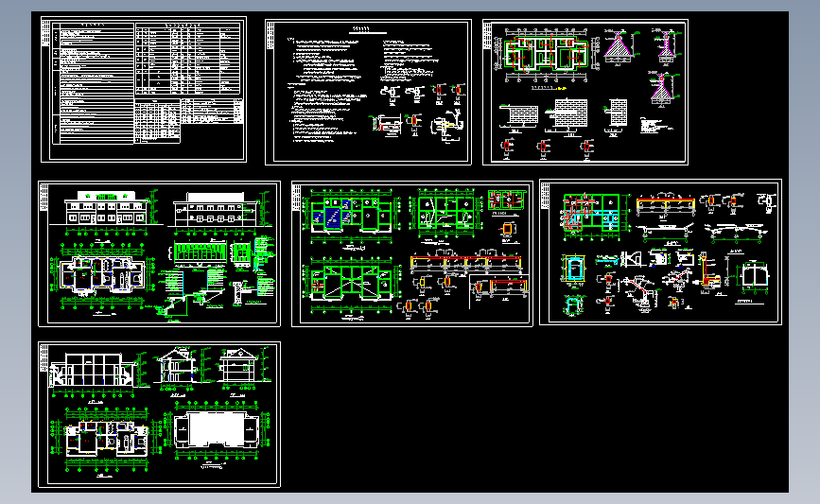Viewport: 820px width, 504px height.
Task: Select the arched double-door opening detail
Action: (x=755, y=275)
